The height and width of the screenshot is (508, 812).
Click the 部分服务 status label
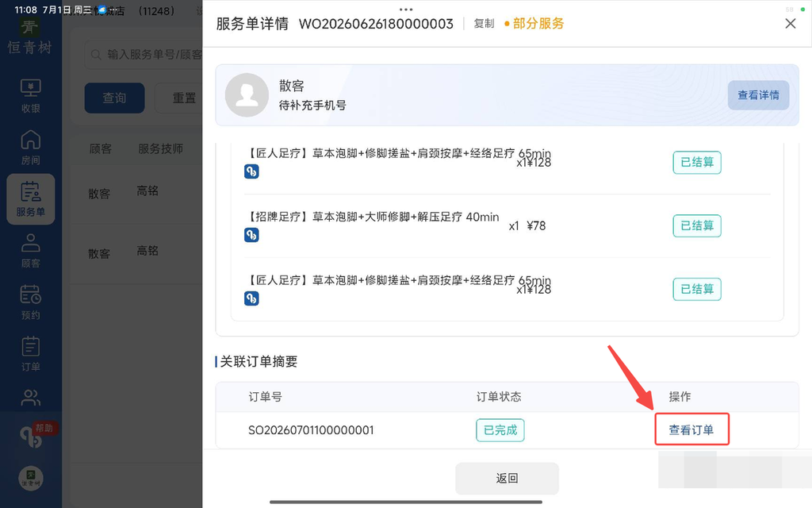(x=534, y=23)
